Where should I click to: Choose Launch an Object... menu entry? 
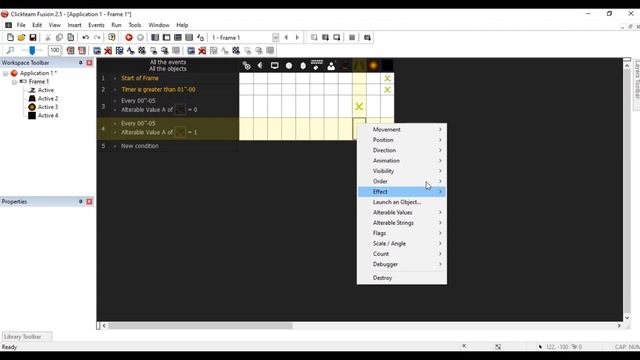[x=402, y=202]
